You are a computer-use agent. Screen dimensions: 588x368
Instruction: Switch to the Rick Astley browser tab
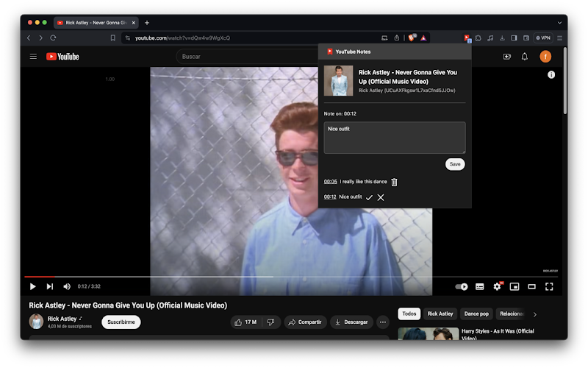(96, 23)
